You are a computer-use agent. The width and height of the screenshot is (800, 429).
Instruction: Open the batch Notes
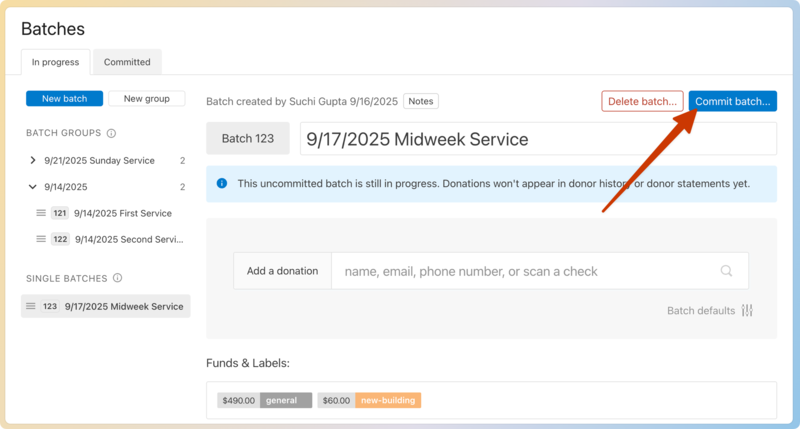tap(421, 101)
